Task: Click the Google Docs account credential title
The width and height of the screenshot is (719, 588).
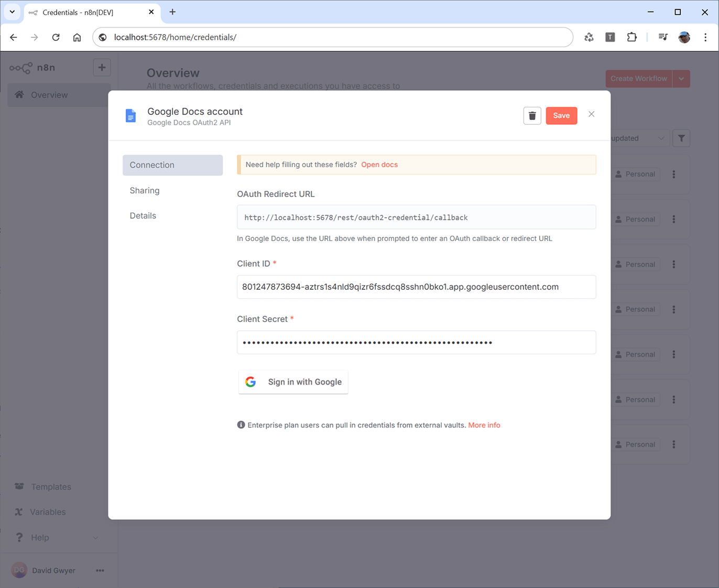Action: [x=195, y=112]
